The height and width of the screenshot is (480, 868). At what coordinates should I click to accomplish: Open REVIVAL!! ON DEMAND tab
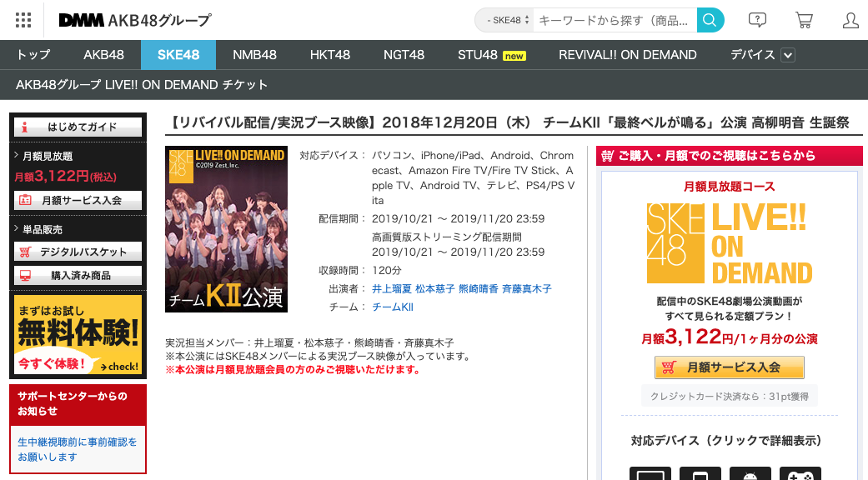pyautogui.click(x=628, y=55)
